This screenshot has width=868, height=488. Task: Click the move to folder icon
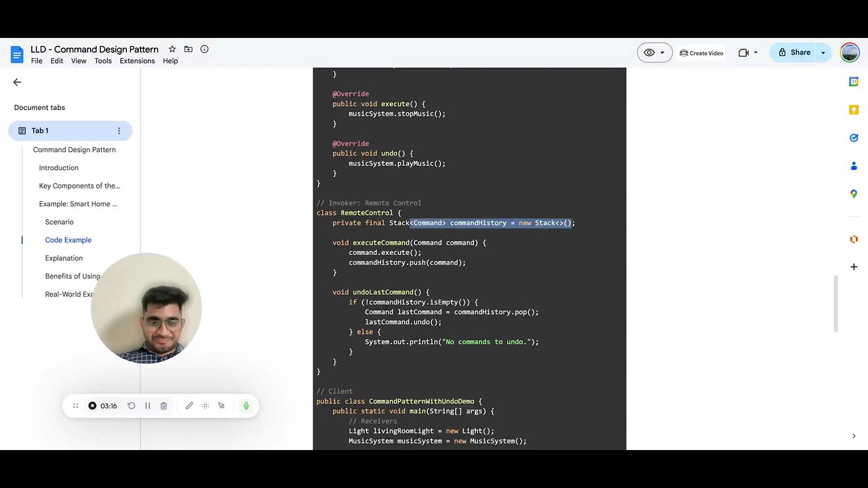click(x=189, y=49)
